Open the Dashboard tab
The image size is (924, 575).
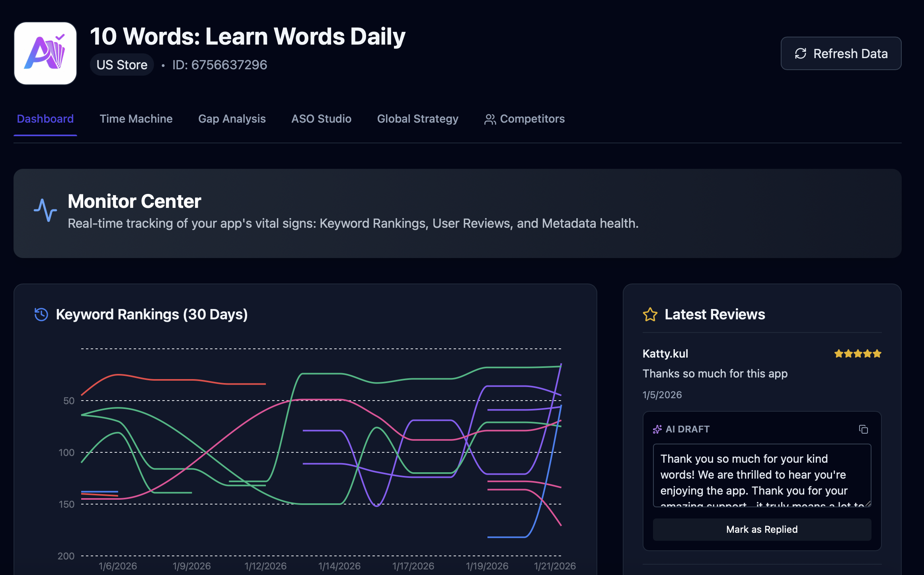(x=45, y=119)
